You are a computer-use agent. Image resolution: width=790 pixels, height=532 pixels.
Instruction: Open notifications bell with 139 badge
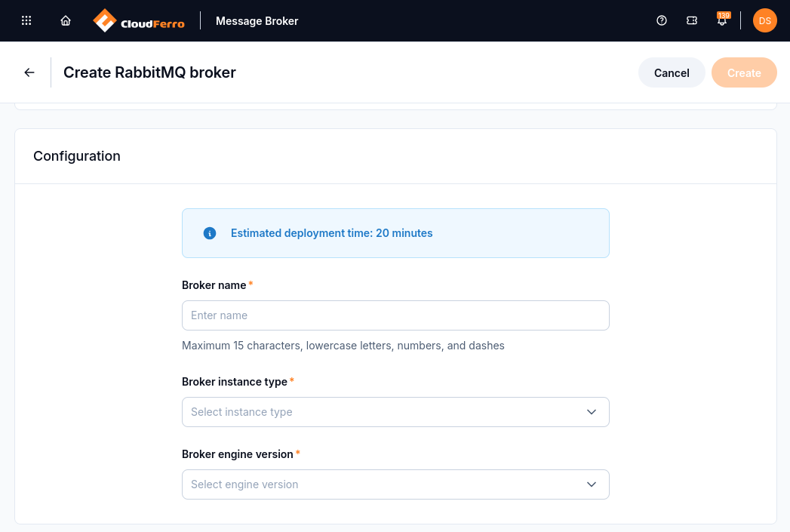tap(723, 20)
